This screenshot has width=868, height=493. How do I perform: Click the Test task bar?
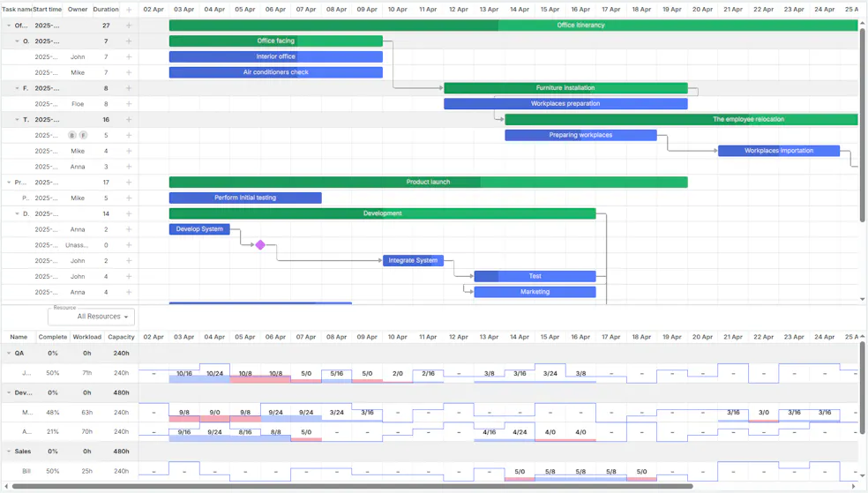[535, 276]
